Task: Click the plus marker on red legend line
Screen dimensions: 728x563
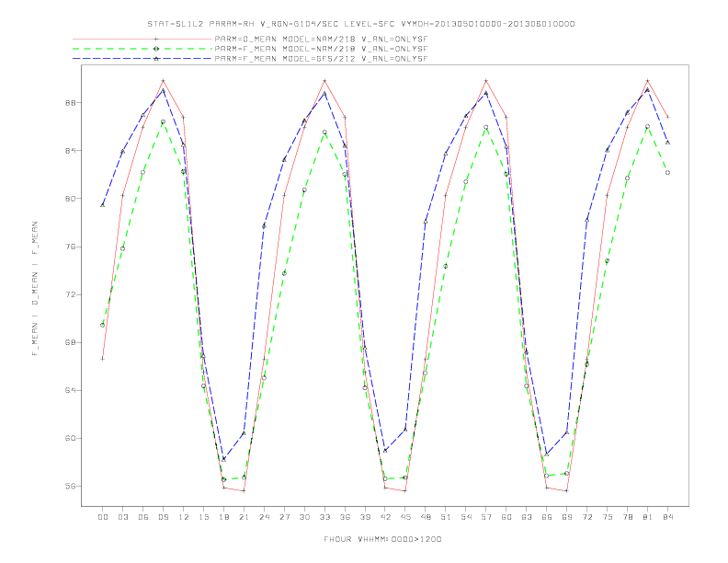Action: tap(156, 39)
